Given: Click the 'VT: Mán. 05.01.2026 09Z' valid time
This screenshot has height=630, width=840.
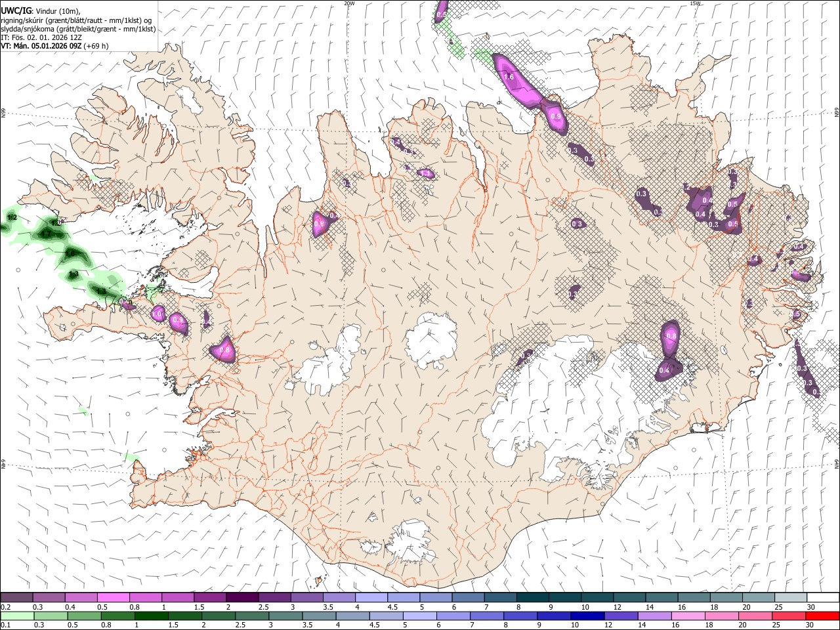Looking at the screenshot, I should (41, 46).
